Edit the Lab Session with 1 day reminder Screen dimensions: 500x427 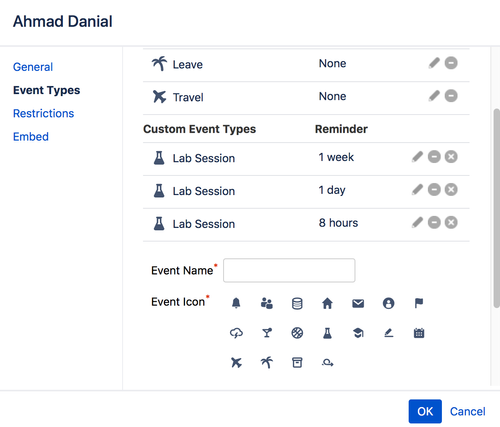click(417, 190)
